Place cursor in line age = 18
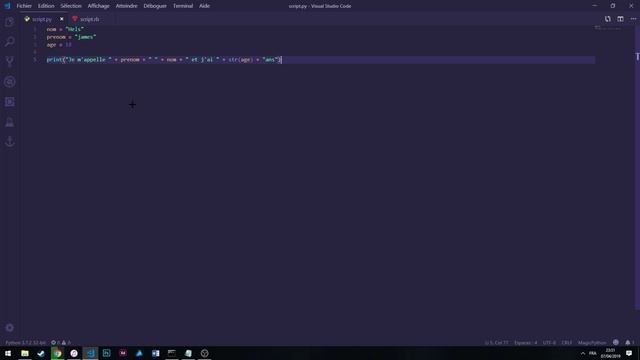640x360 pixels. click(x=59, y=45)
